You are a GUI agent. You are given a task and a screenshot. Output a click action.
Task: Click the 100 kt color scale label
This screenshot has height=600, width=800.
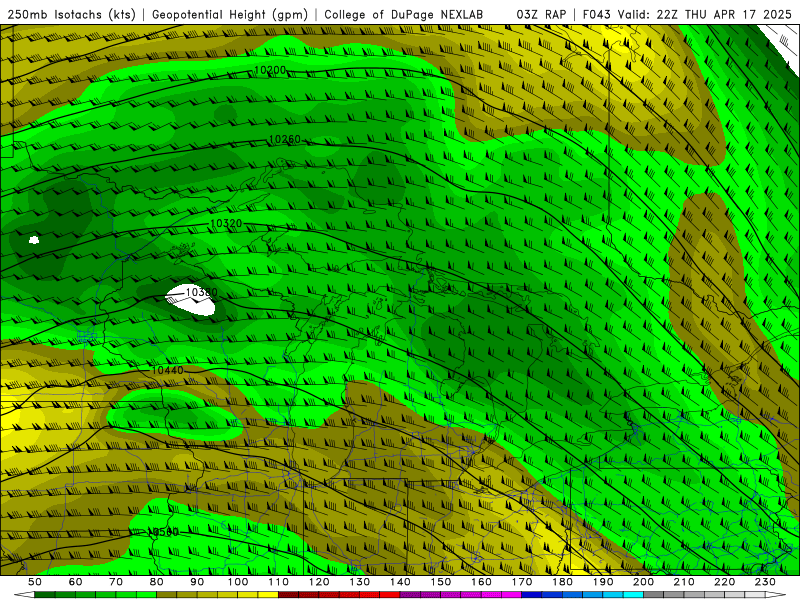coord(238,582)
